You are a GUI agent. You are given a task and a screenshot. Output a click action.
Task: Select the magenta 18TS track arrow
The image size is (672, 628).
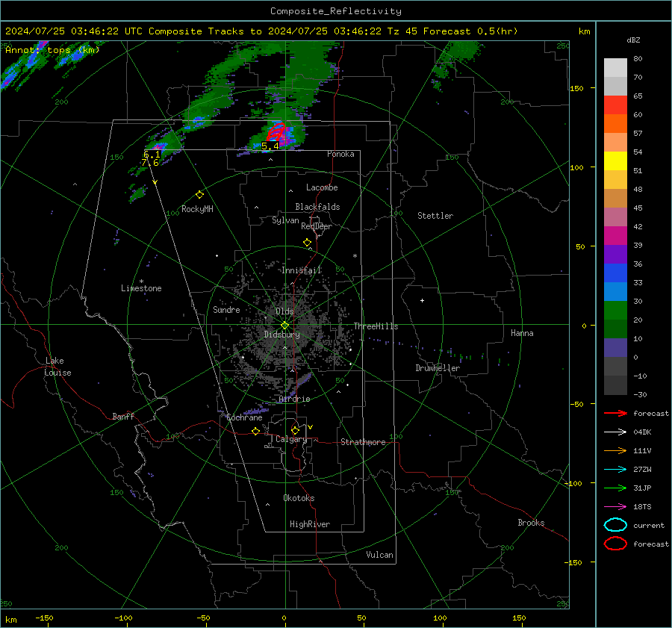tap(615, 507)
